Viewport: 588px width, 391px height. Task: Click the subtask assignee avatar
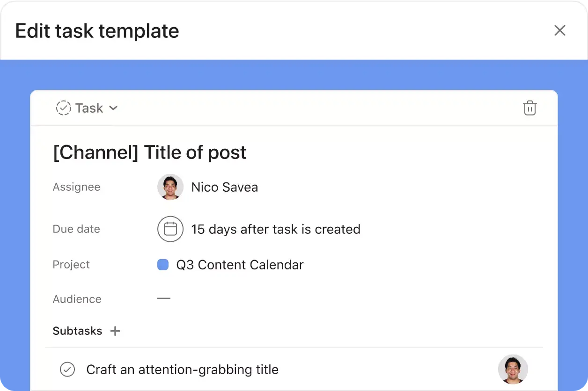513,369
